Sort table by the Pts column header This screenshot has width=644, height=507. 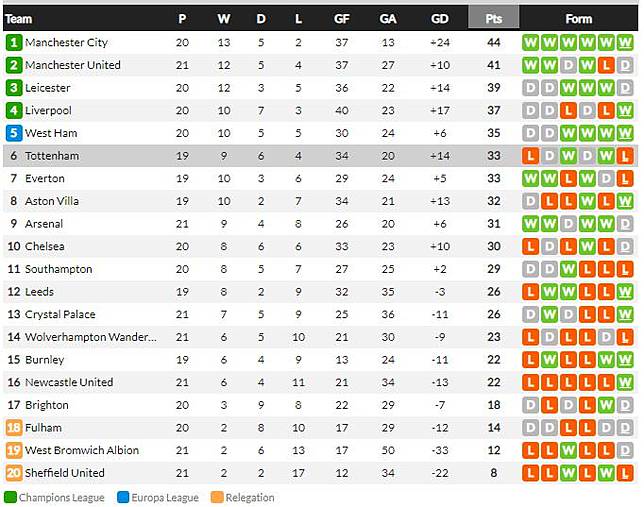point(494,19)
